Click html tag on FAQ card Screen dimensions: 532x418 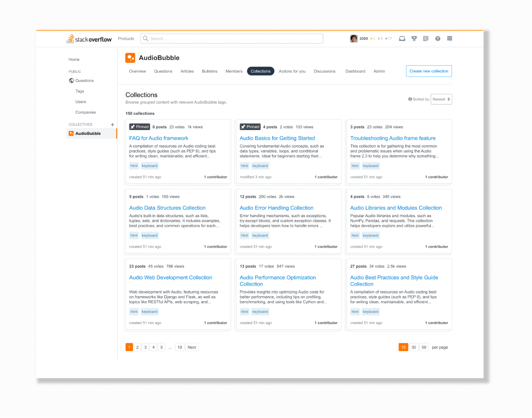pyautogui.click(x=134, y=166)
